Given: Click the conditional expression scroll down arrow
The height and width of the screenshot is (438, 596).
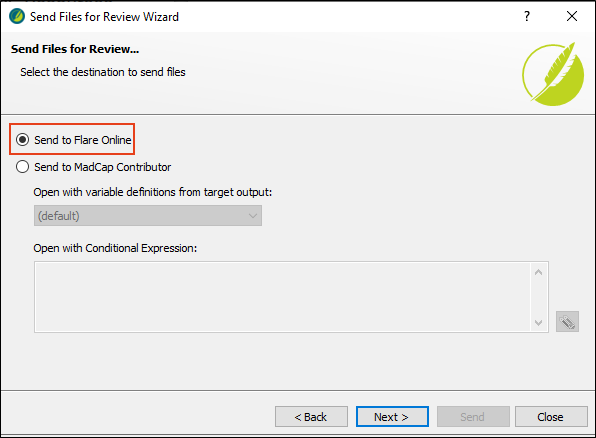Looking at the screenshot, I should (538, 323).
